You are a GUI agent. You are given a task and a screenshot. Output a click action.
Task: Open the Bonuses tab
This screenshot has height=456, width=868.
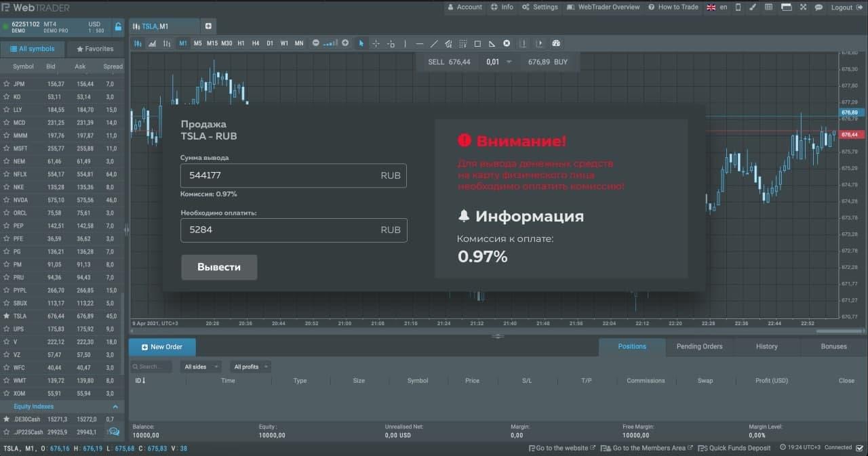pyautogui.click(x=833, y=346)
